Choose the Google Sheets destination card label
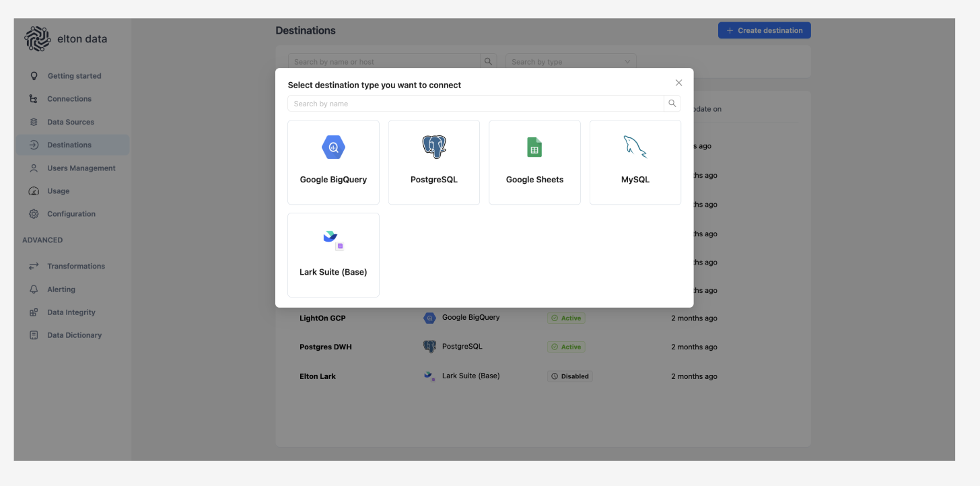 pyautogui.click(x=534, y=180)
